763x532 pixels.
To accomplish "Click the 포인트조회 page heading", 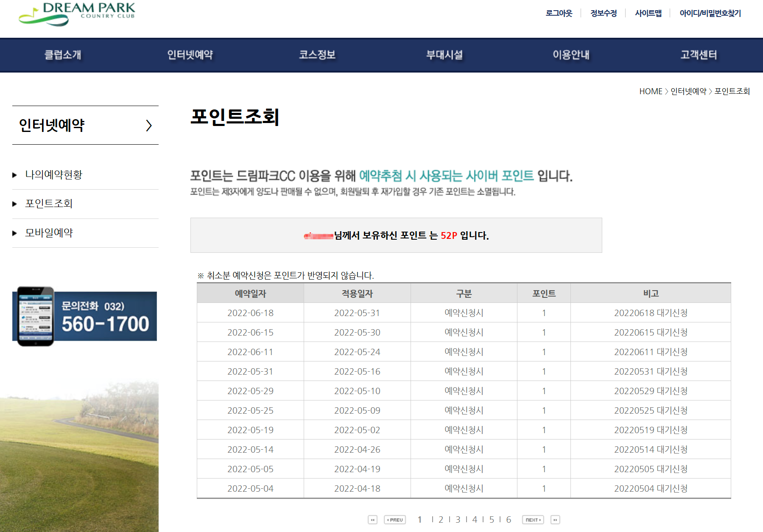I will pos(235,117).
